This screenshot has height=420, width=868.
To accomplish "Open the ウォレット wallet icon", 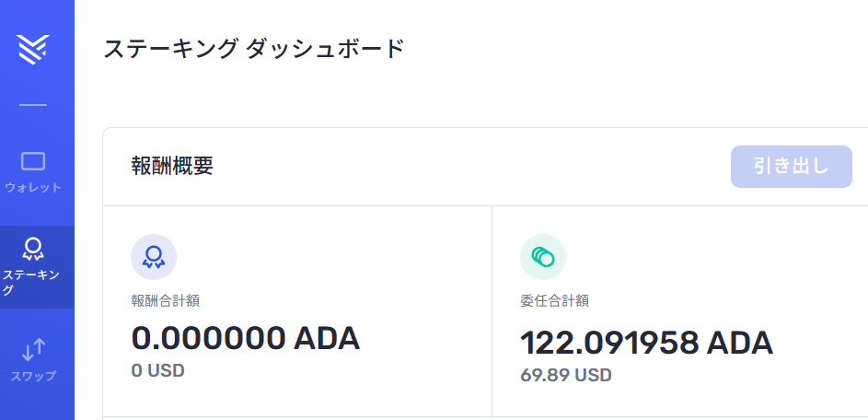I will [x=33, y=161].
